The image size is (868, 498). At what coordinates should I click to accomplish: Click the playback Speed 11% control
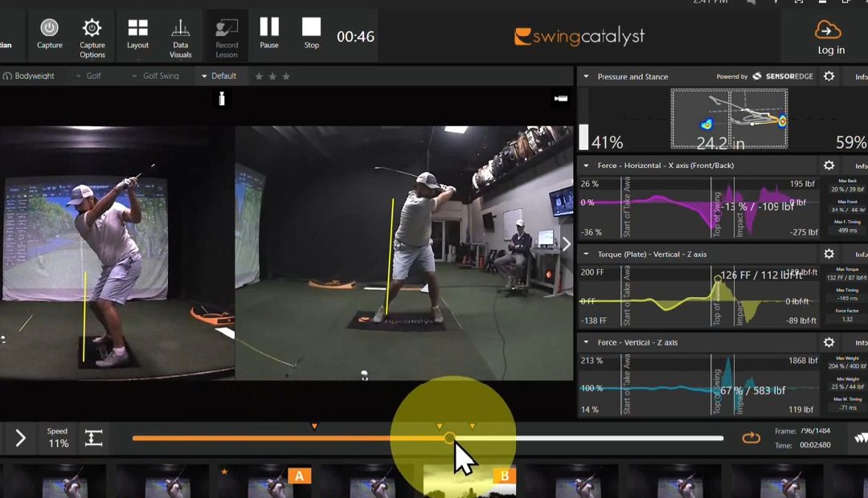[x=58, y=438]
